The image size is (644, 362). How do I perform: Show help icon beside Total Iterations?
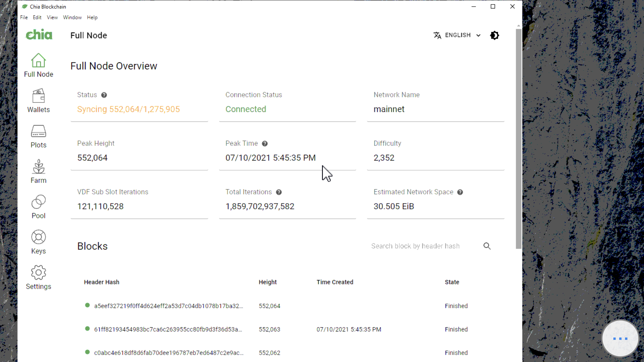(279, 192)
